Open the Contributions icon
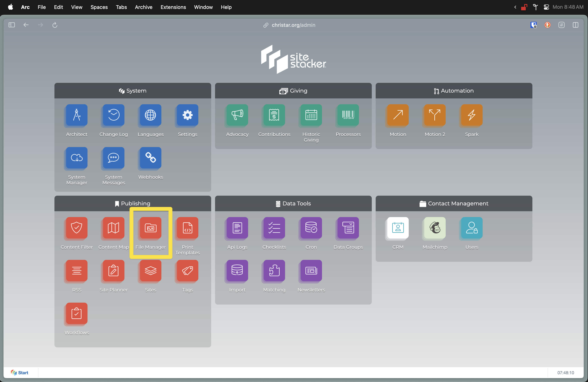588x382 pixels. point(274,115)
